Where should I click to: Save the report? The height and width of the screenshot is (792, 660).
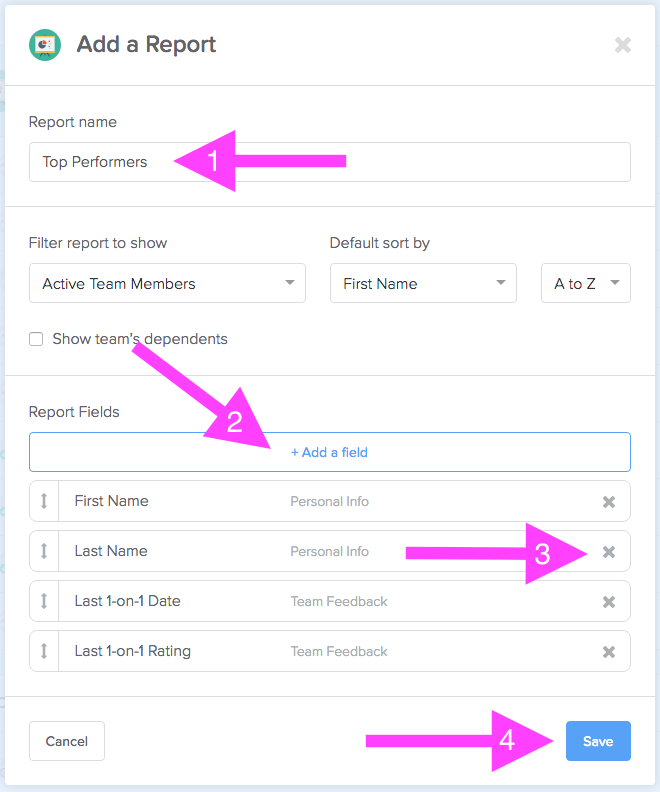(x=598, y=741)
